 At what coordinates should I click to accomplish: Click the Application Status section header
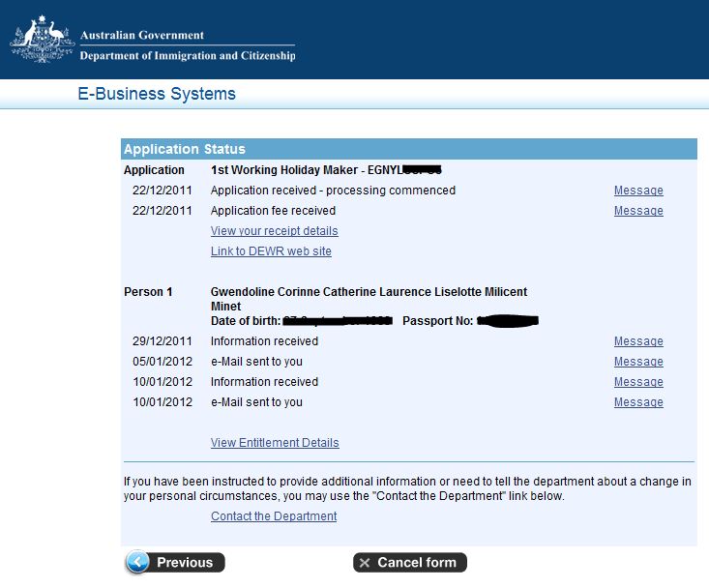409,149
